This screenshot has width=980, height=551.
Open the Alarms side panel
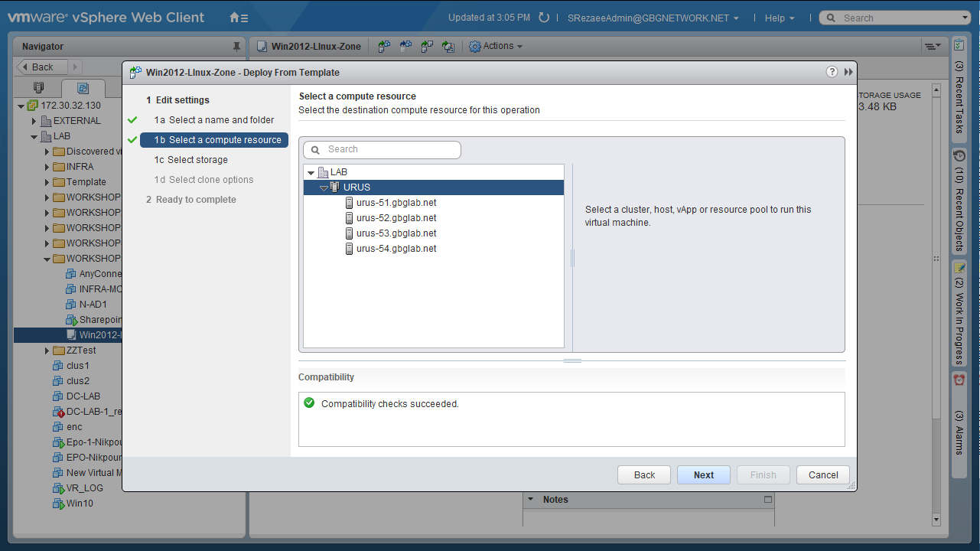pyautogui.click(x=959, y=418)
